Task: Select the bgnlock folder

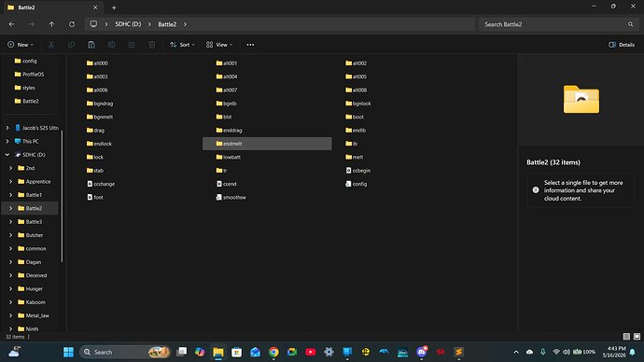Action: 358,104
